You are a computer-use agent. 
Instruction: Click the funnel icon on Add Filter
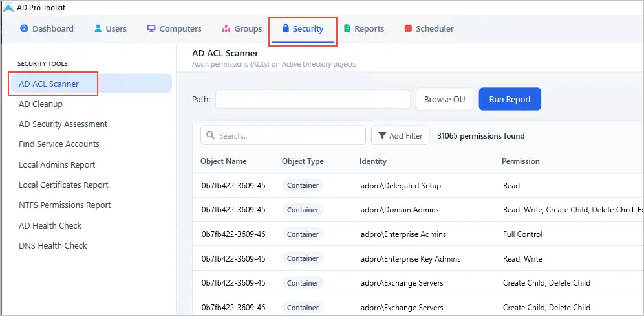tap(382, 136)
